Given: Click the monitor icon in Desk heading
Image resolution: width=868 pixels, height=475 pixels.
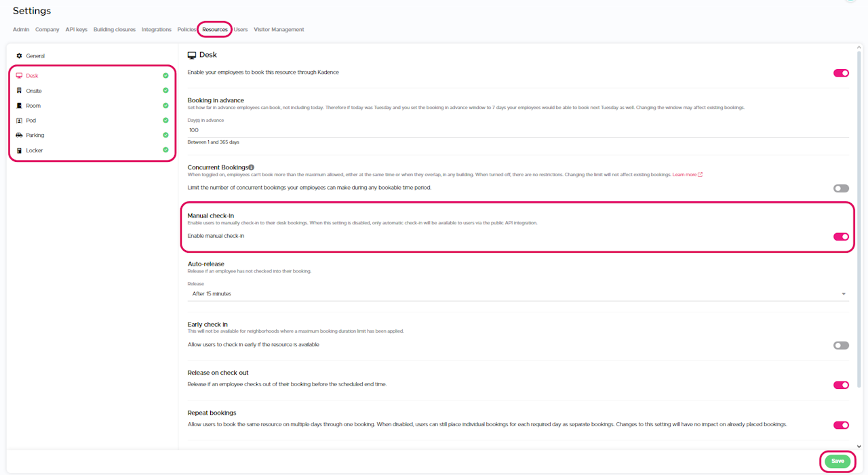Looking at the screenshot, I should point(192,55).
